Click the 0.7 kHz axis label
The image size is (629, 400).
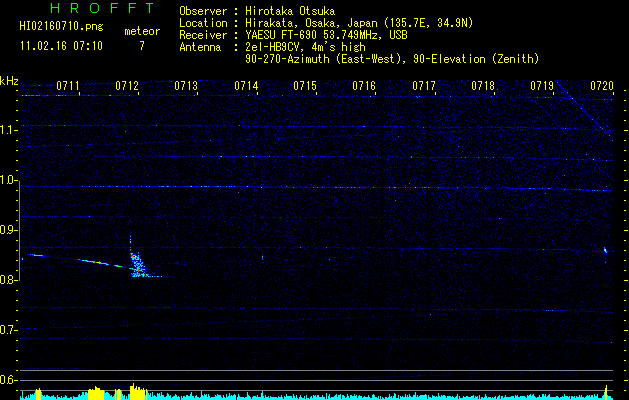tap(9, 330)
